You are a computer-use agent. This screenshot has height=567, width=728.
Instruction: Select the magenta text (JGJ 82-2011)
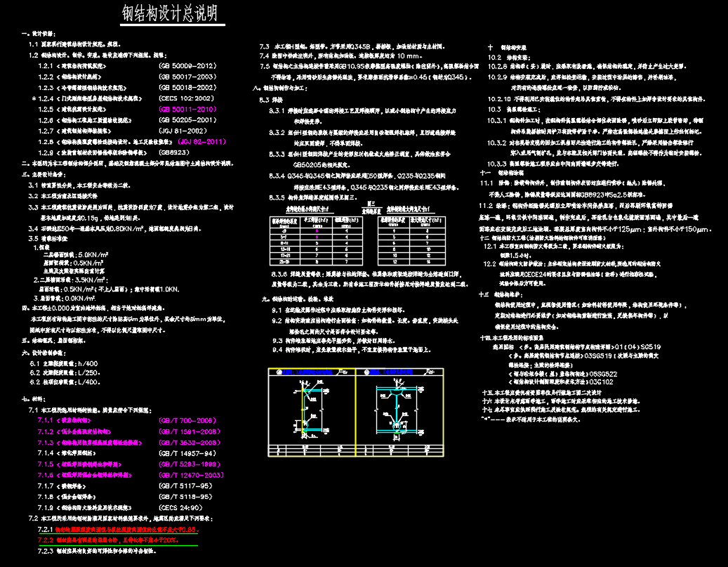(x=202, y=142)
